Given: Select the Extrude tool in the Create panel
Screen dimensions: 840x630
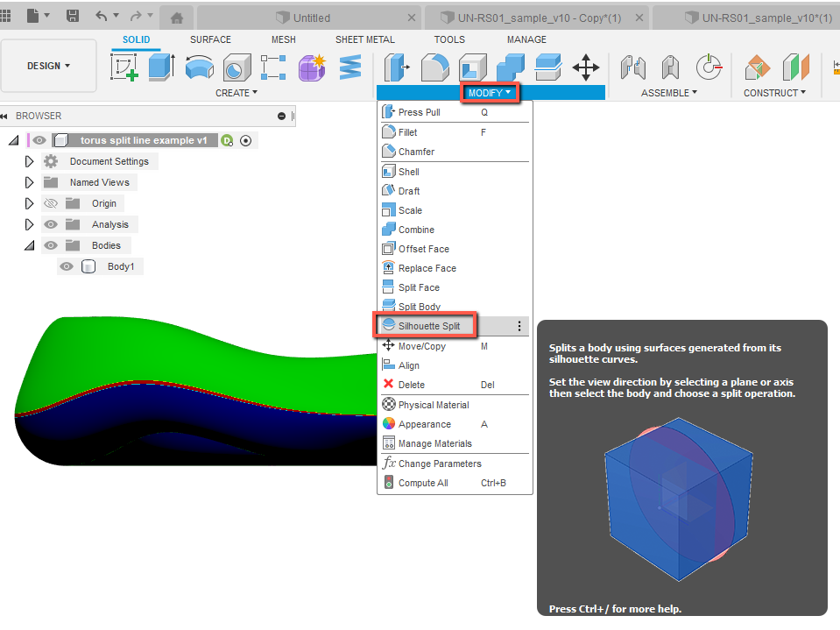Looking at the screenshot, I should point(161,67).
